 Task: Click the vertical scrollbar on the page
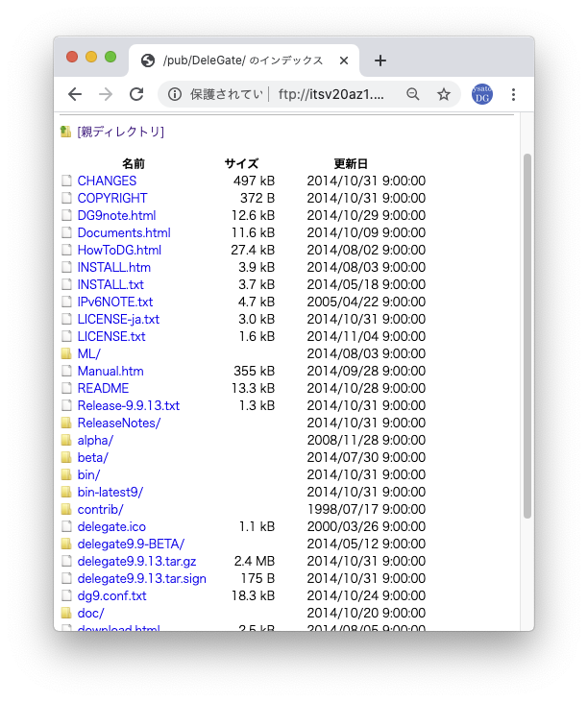tap(527, 336)
